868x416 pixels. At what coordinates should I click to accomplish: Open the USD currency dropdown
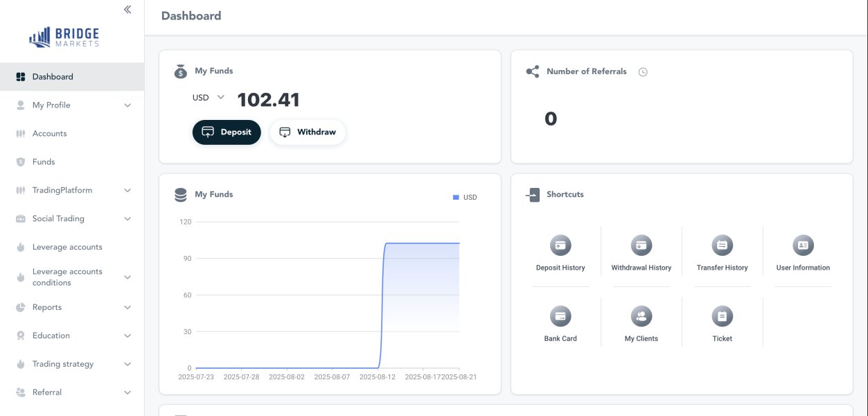pyautogui.click(x=209, y=98)
